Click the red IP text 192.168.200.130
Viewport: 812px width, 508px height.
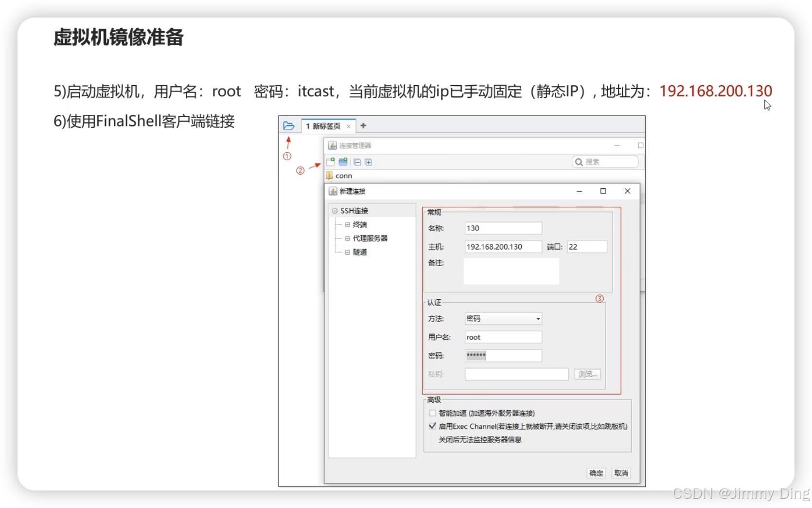click(716, 91)
